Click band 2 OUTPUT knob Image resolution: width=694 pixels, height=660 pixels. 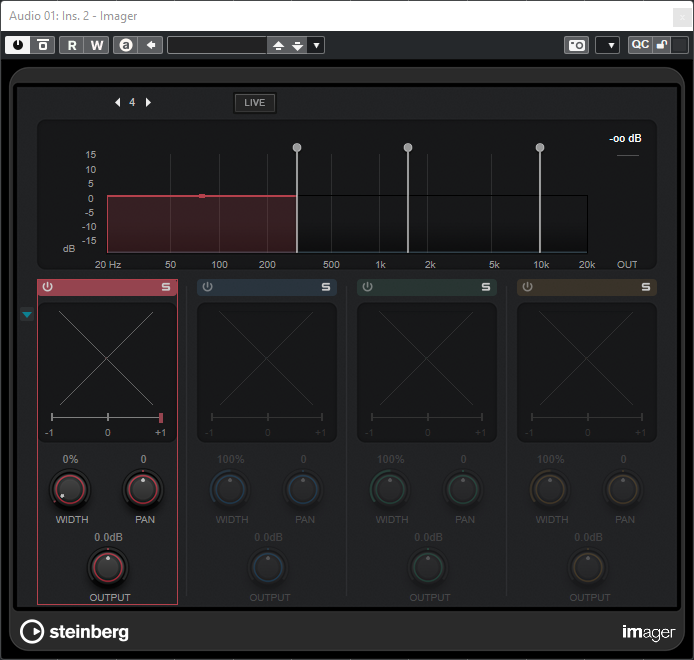point(268,567)
